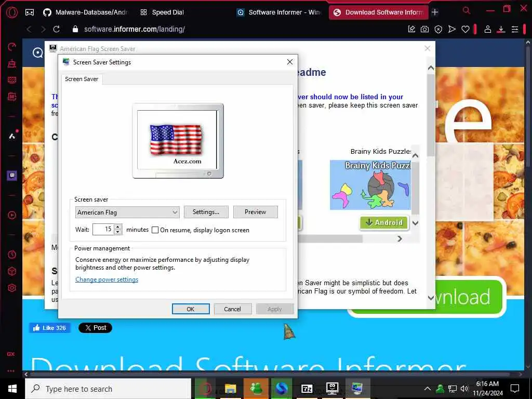Open the American Flag screen saver dropdown

point(127,212)
